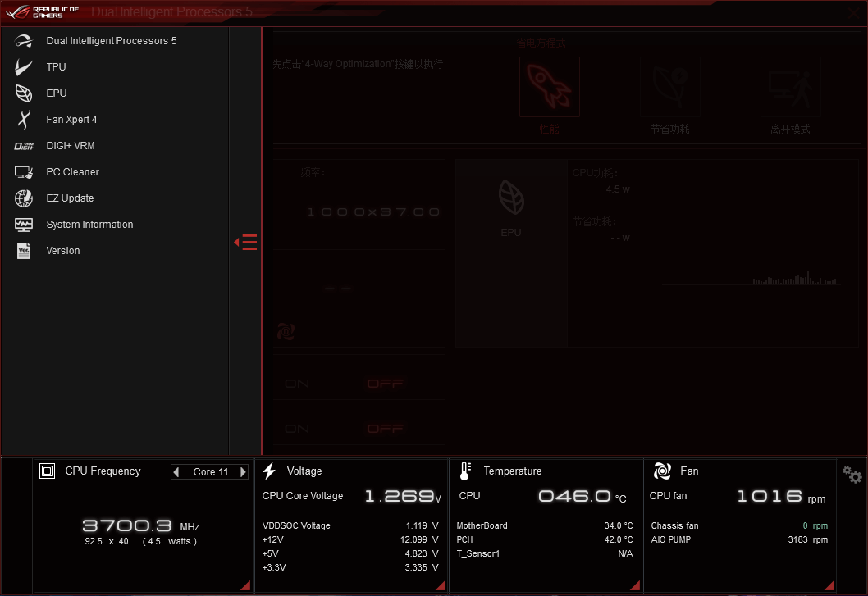Click the large EPU tile in main panel
The height and width of the screenshot is (596, 868).
(510, 207)
